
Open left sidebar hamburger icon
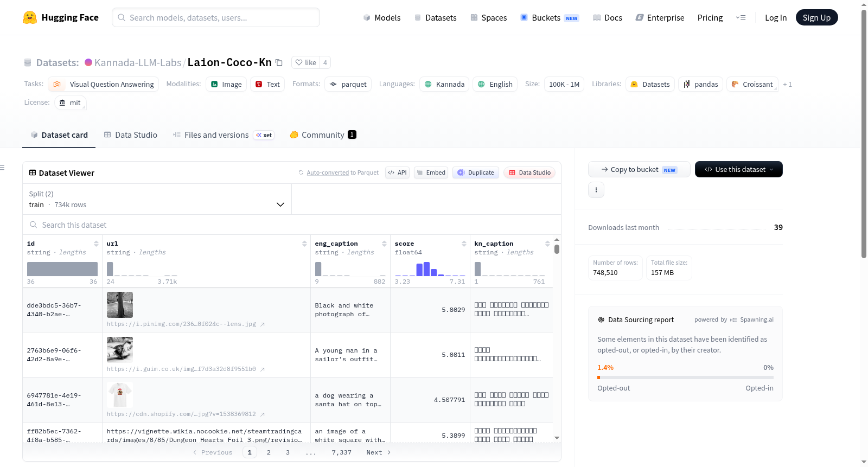[x=2, y=168]
